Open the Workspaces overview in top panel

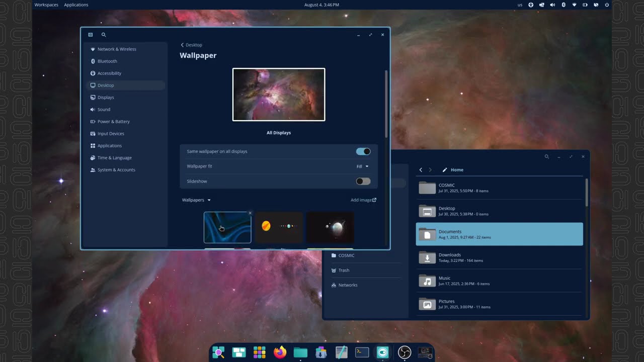tap(46, 5)
